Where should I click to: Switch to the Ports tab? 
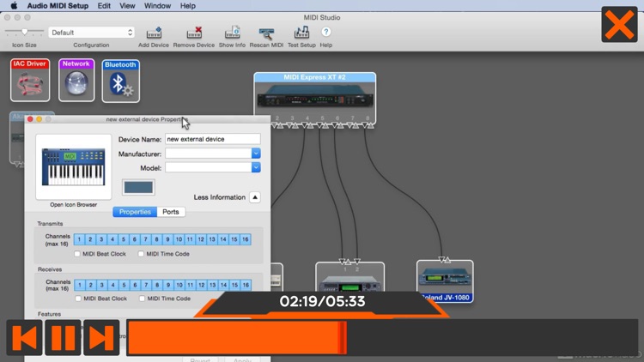pyautogui.click(x=171, y=212)
